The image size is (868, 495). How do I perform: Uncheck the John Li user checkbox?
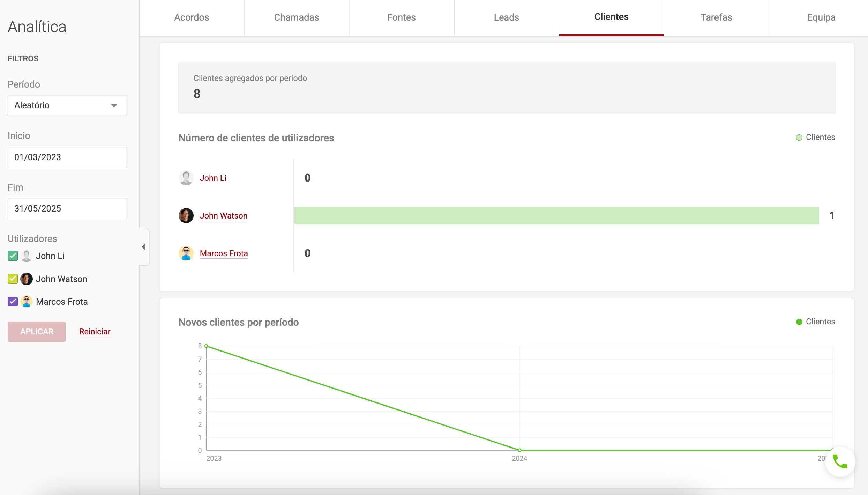point(13,256)
